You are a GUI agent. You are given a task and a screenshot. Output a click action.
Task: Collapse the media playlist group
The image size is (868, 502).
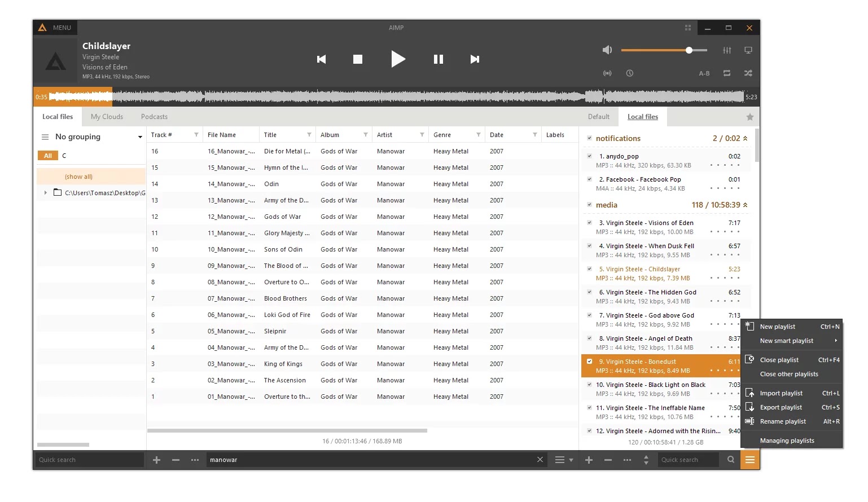745,205
